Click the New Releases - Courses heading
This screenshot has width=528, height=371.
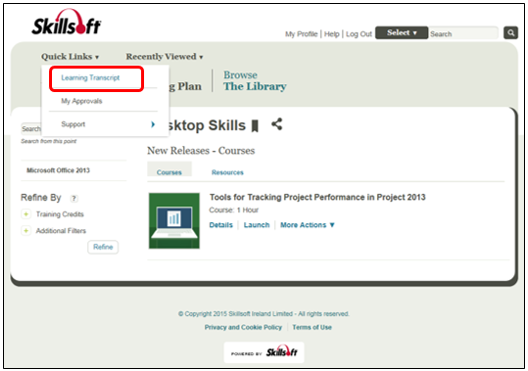tap(201, 150)
